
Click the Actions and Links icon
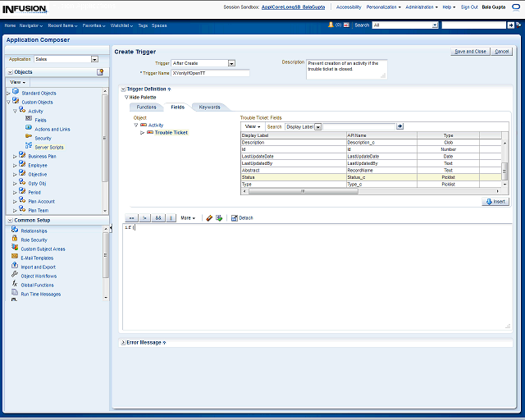(x=29, y=129)
